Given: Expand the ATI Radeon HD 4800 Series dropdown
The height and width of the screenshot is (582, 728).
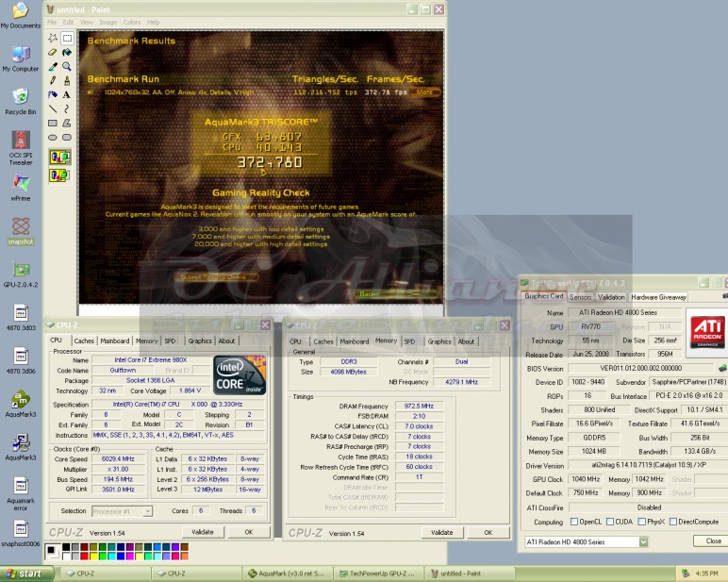Looking at the screenshot, I should [643, 542].
